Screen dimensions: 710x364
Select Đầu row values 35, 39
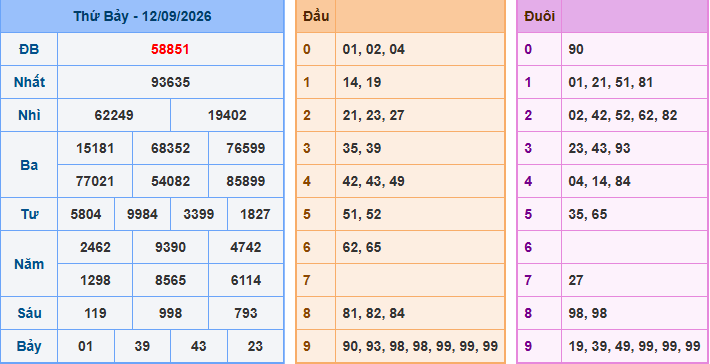coord(362,148)
